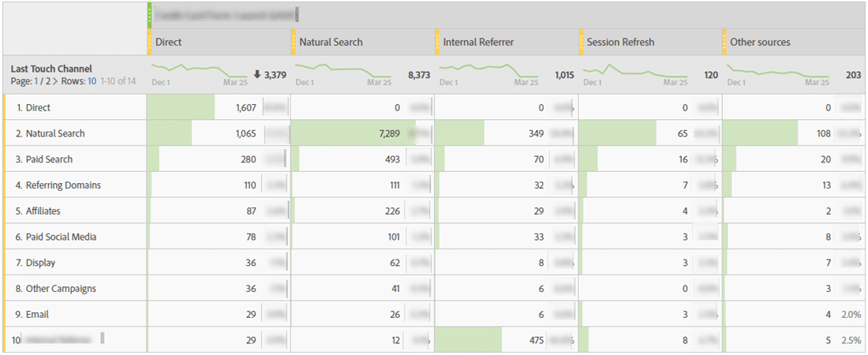Click the Session Refresh sparkline trend chart

[x=630, y=72]
